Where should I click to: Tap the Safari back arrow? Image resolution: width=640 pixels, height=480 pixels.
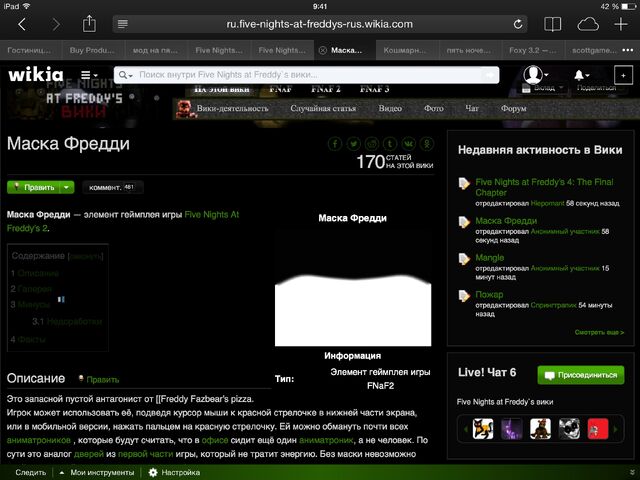(22, 24)
